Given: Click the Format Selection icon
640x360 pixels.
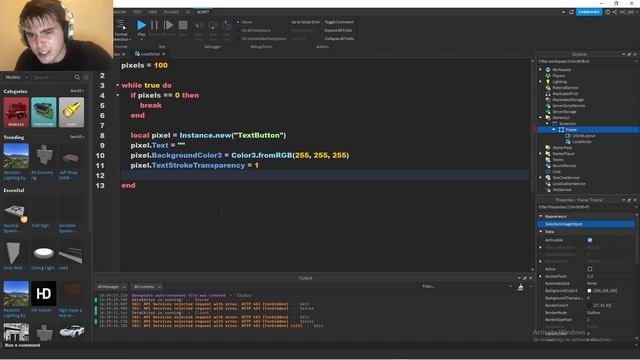Looking at the screenshot, I should pyautogui.click(x=121, y=25).
